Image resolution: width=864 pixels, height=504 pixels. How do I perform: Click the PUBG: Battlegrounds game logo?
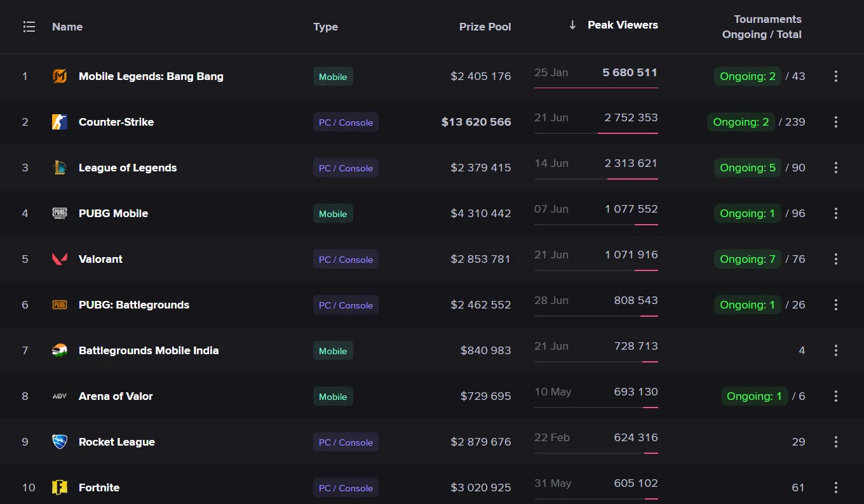coord(60,305)
